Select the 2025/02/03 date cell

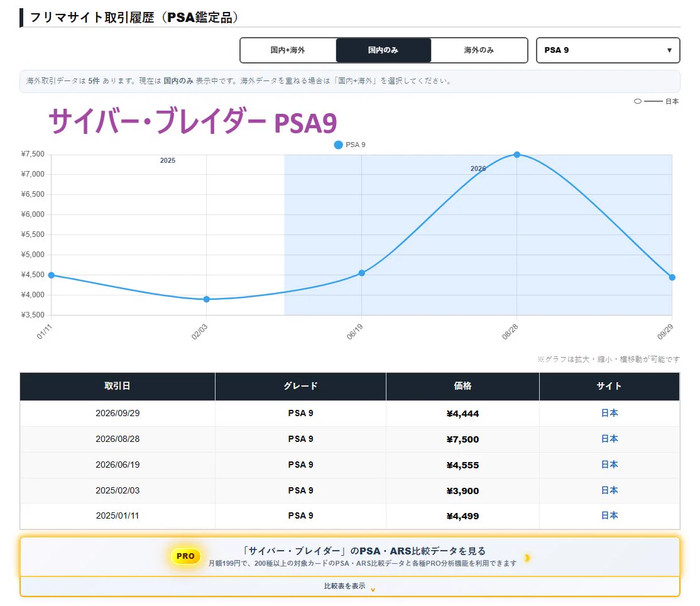pyautogui.click(x=118, y=490)
